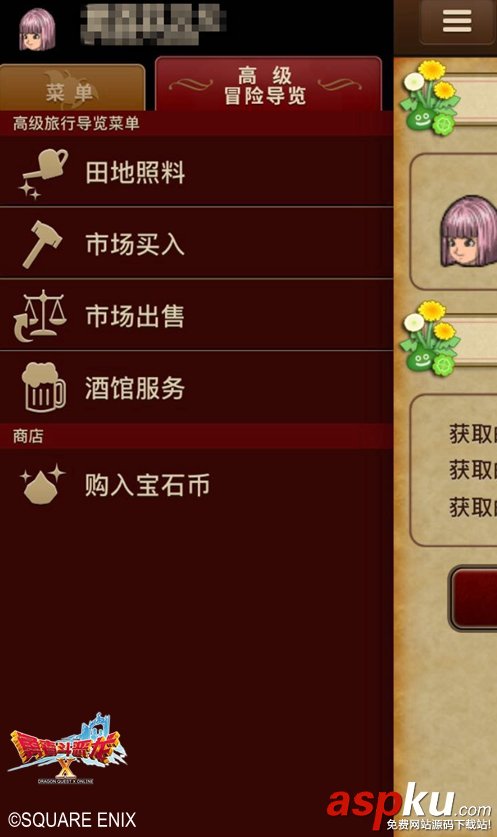
Task: Click the beer mug icon
Action: [x=44, y=387]
